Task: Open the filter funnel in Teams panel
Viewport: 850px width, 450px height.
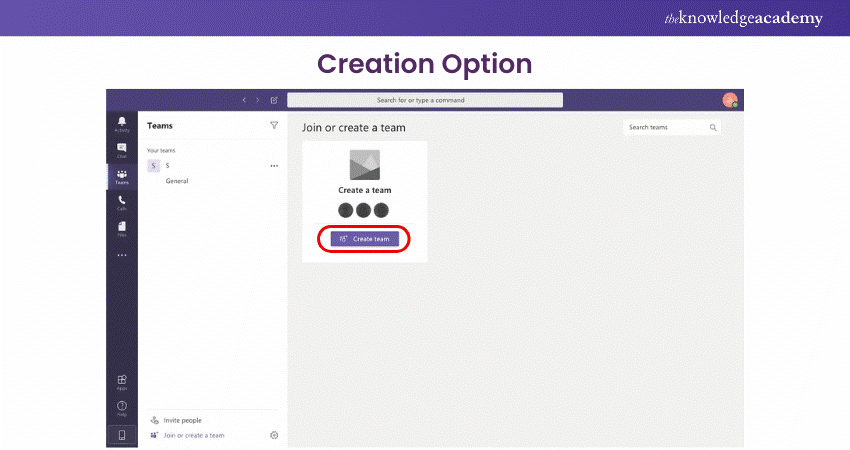Action: point(274,126)
